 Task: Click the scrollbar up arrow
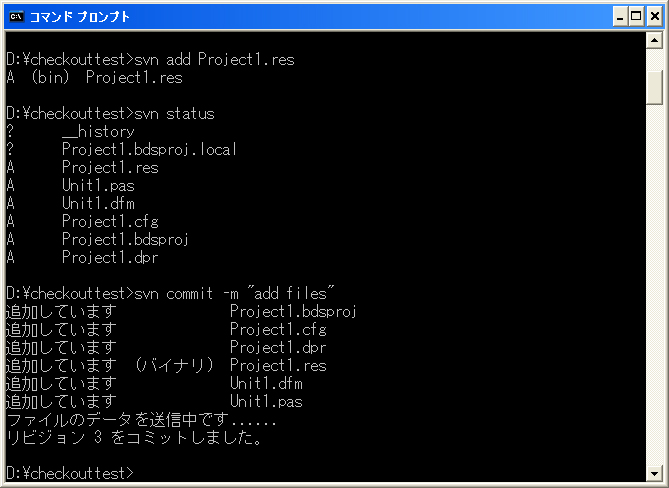(x=654, y=41)
